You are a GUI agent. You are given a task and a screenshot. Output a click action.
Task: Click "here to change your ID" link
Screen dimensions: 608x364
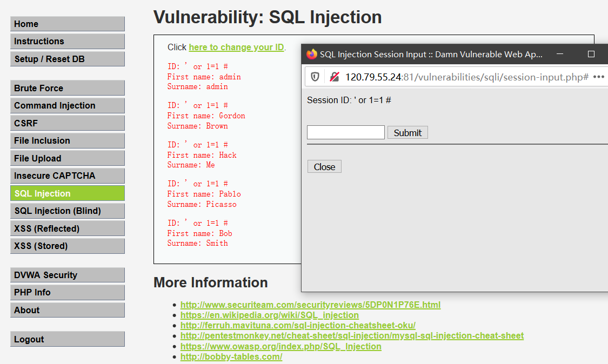click(x=236, y=48)
